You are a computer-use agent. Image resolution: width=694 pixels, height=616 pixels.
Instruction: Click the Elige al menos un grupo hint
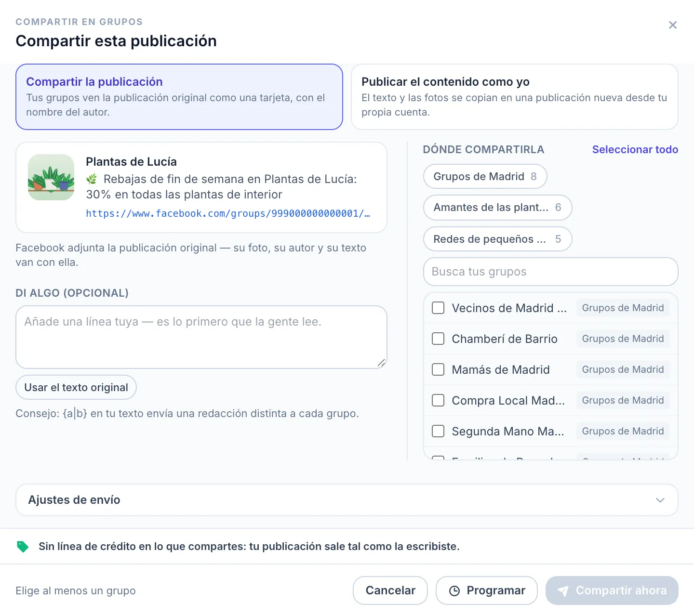pos(76,590)
